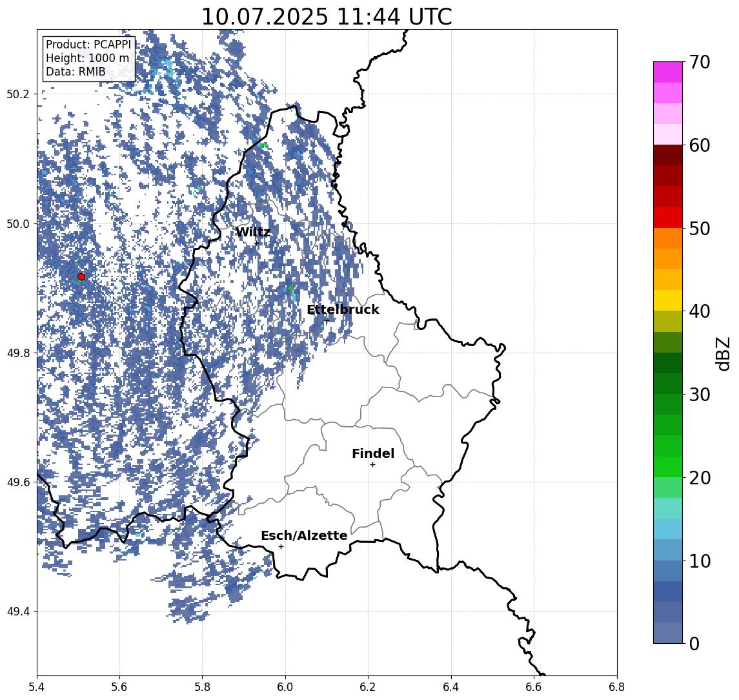Screen dimensions: 739x700
Task: Click the cross marker below Wiltz label
Action: [256, 243]
